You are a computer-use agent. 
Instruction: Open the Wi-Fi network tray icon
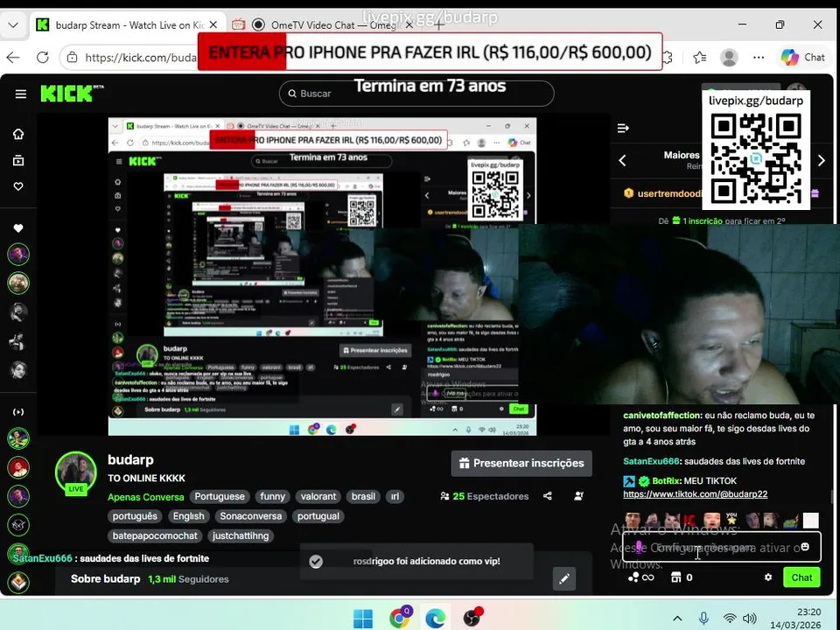[729, 619]
